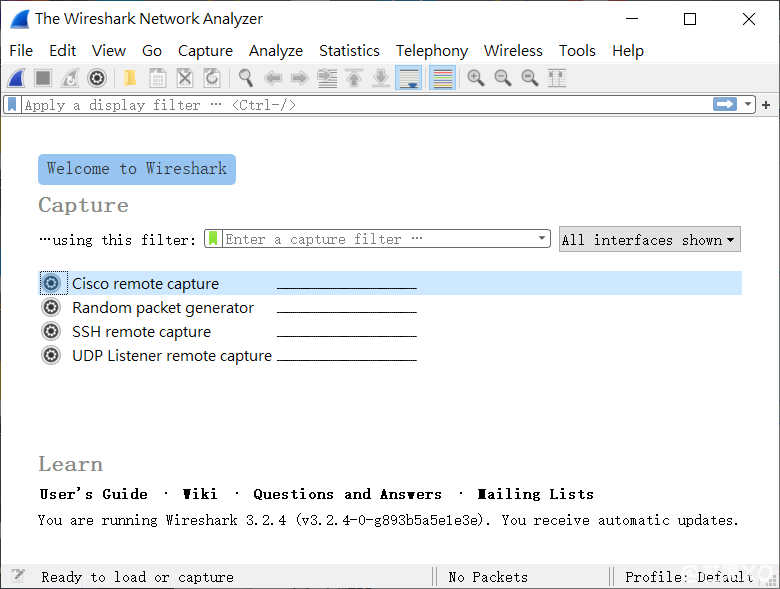Save this capture file icon
This screenshot has height=589, width=780.
pos(158,78)
